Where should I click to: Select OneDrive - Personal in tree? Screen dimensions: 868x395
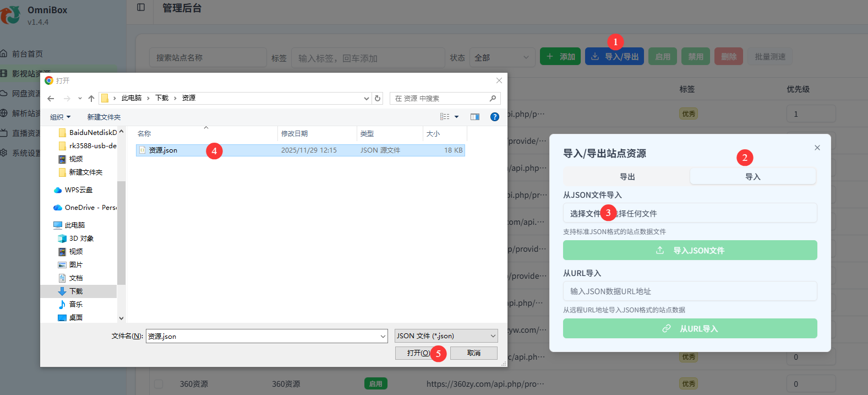coord(85,208)
